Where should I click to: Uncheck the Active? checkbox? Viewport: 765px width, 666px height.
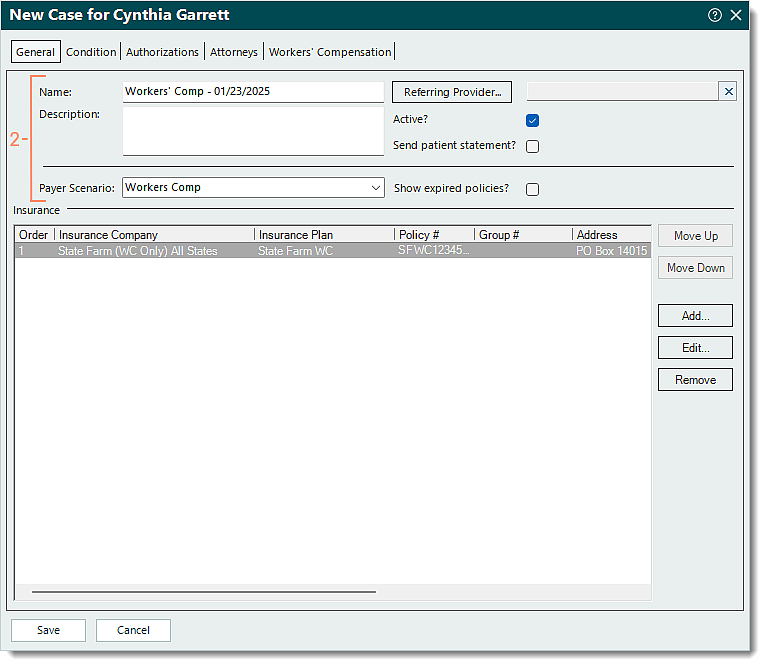(x=532, y=121)
